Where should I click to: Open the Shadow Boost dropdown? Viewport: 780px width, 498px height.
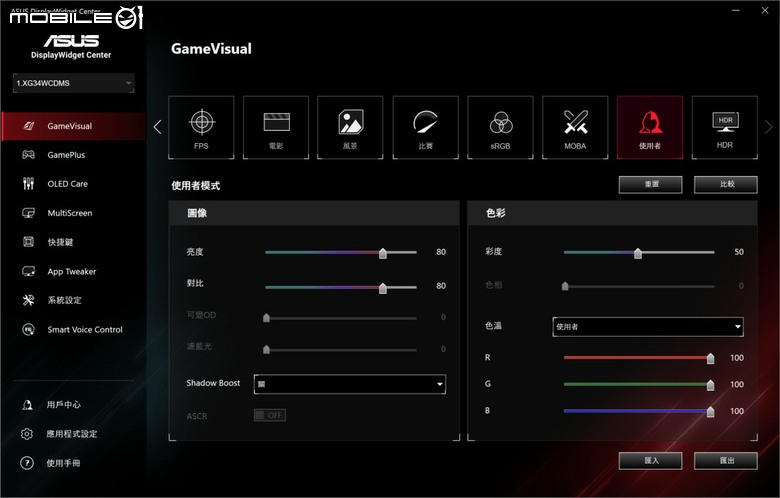350,384
